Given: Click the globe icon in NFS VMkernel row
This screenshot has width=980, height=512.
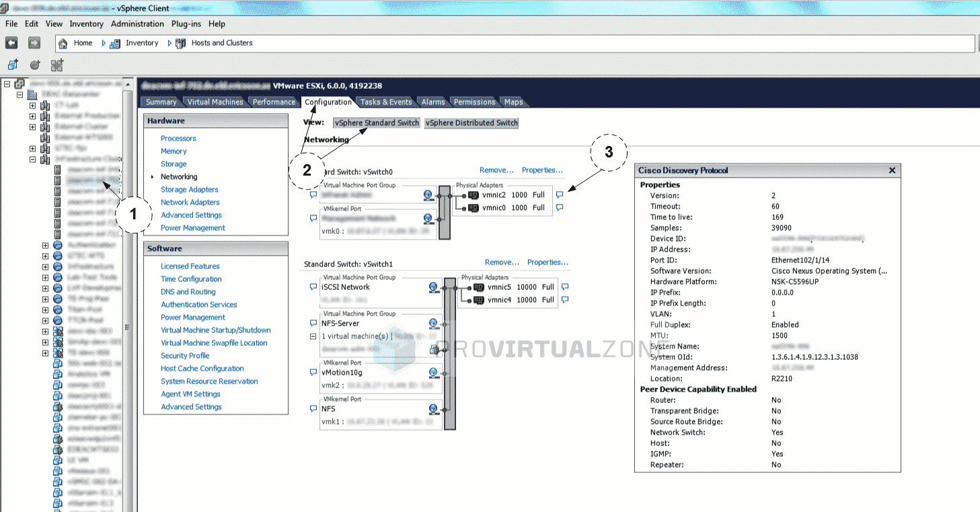Looking at the screenshot, I should point(433,410).
